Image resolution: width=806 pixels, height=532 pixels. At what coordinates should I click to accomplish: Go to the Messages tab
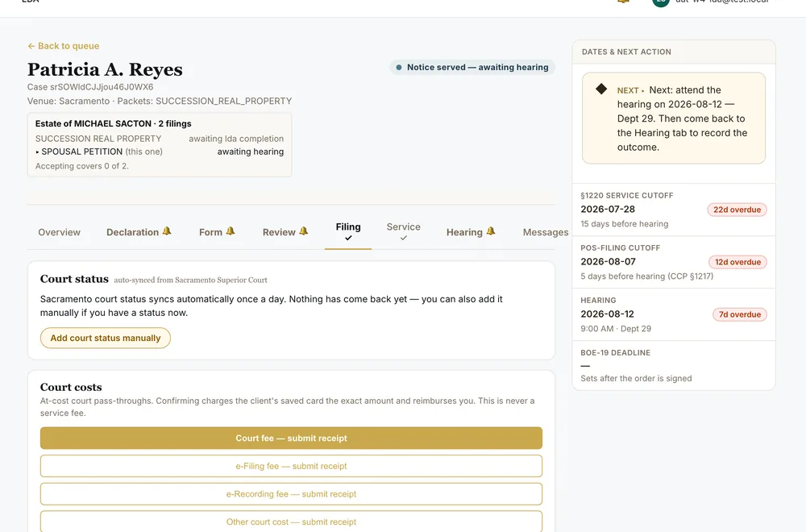pyautogui.click(x=546, y=232)
